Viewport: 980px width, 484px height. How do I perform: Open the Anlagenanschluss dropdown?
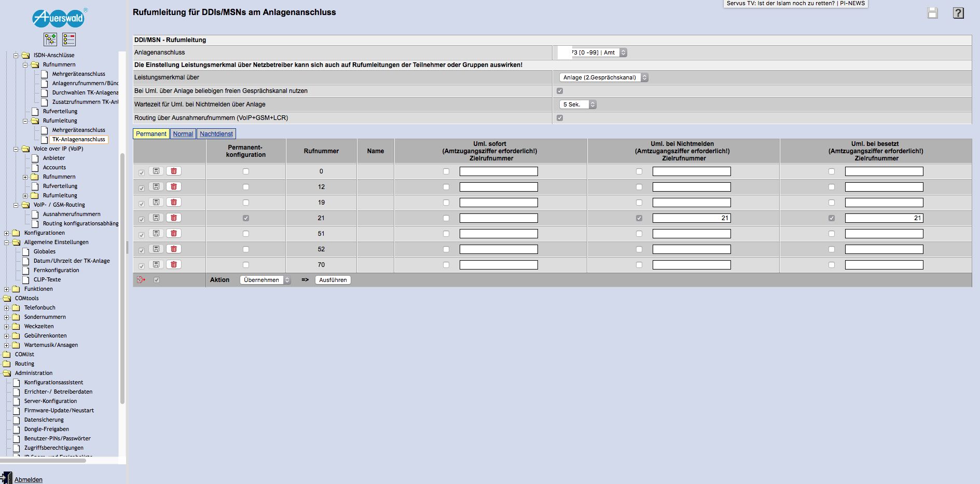pyautogui.click(x=592, y=52)
